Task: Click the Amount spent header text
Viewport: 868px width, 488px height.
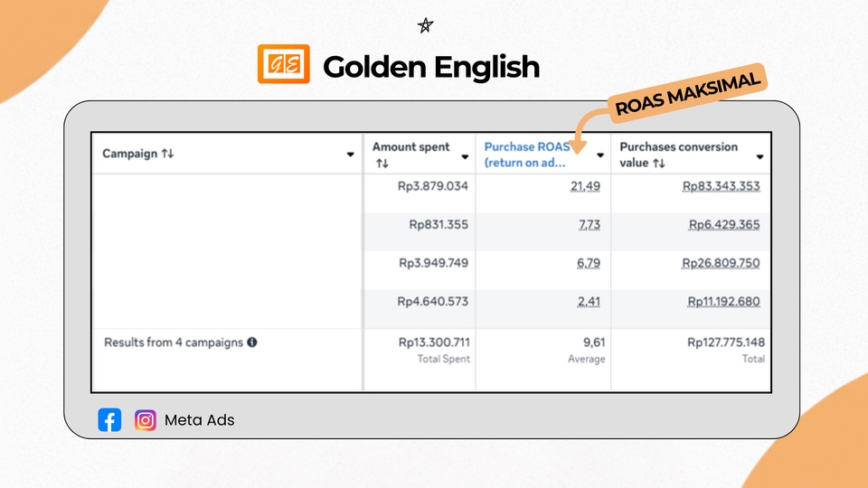Action: click(410, 146)
